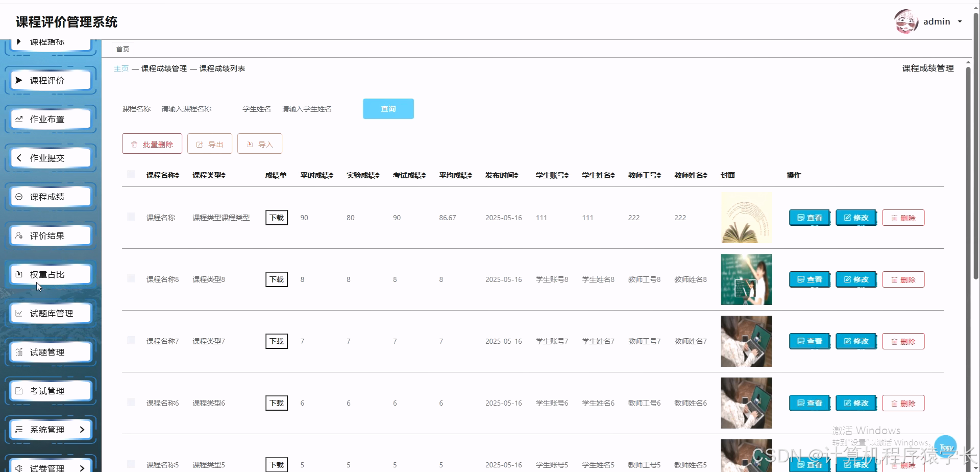
Task: Click the 课程成绩 circle-minus icon
Action: click(19, 197)
